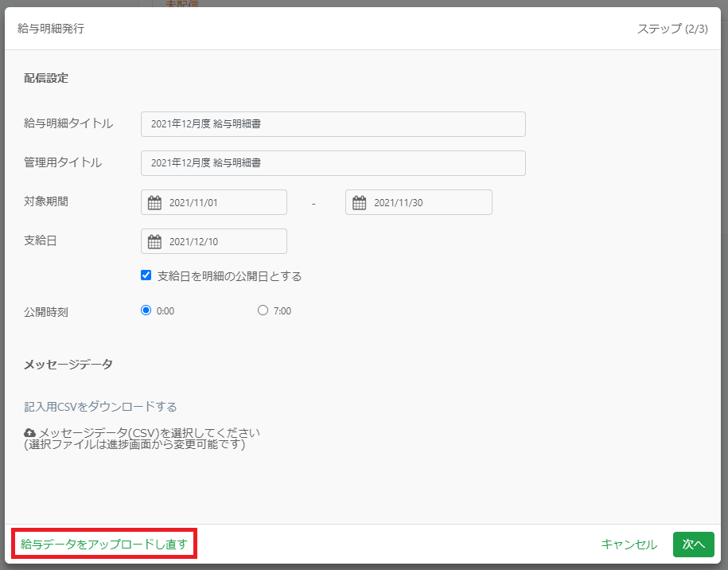Toggle 支給日を明細の公開日とする checkbox
This screenshot has width=728, height=570.
pos(146,275)
